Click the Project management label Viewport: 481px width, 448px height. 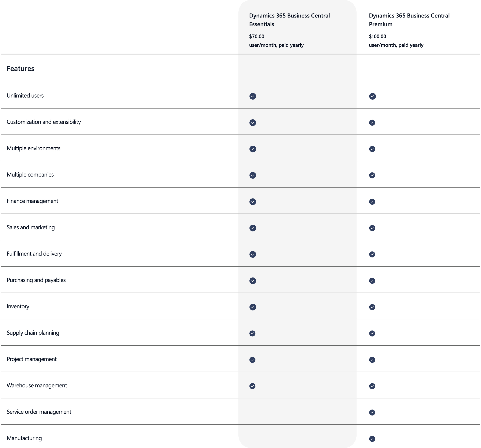tap(31, 359)
